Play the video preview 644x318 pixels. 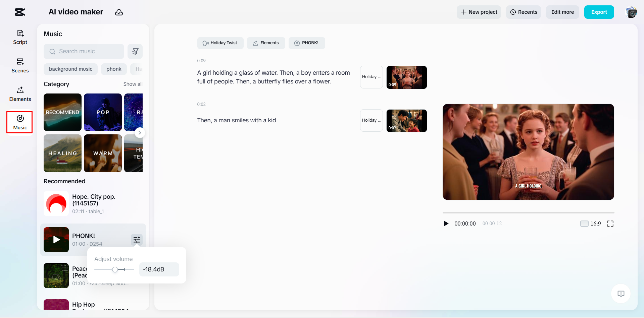pos(446,224)
